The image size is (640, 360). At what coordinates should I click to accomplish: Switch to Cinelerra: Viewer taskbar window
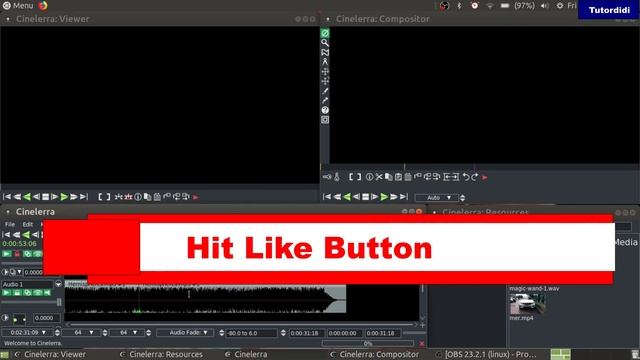tap(50, 354)
